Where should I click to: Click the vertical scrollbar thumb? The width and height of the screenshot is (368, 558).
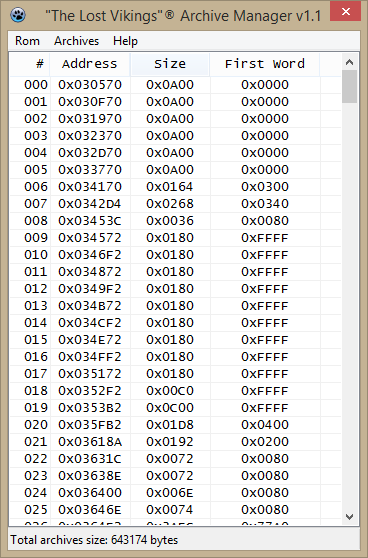(349, 86)
